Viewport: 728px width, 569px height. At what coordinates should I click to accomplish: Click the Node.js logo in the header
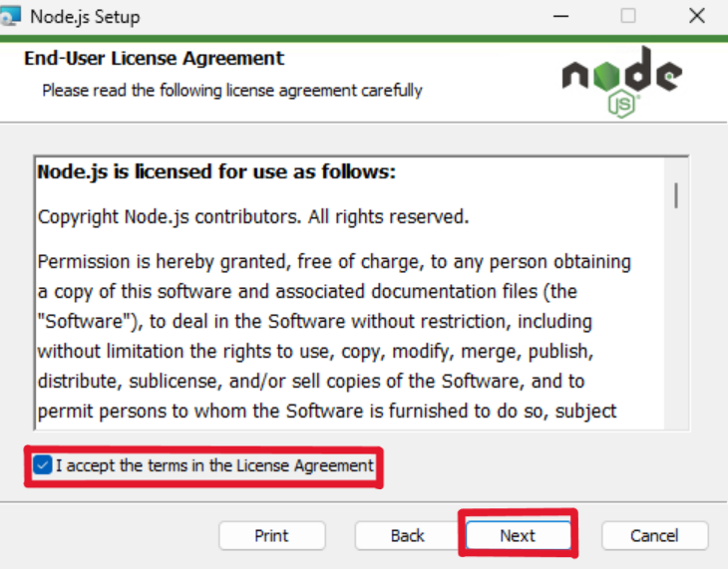click(620, 76)
